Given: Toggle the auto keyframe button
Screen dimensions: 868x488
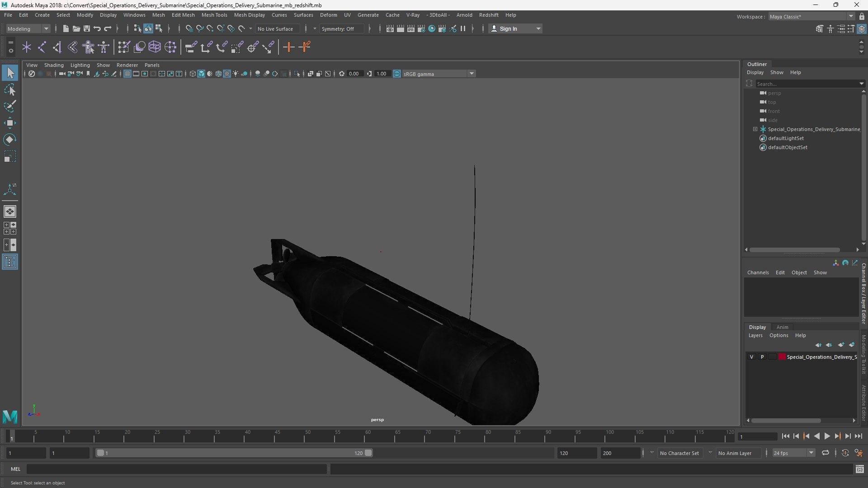Looking at the screenshot, I should 845,453.
